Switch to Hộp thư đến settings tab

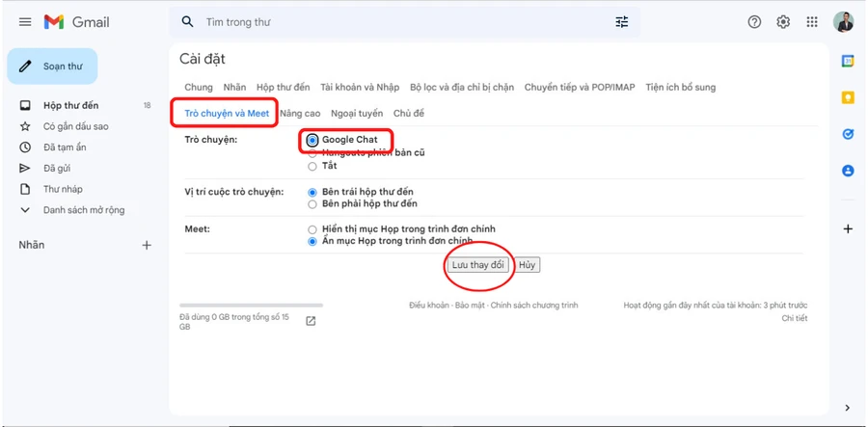click(284, 88)
